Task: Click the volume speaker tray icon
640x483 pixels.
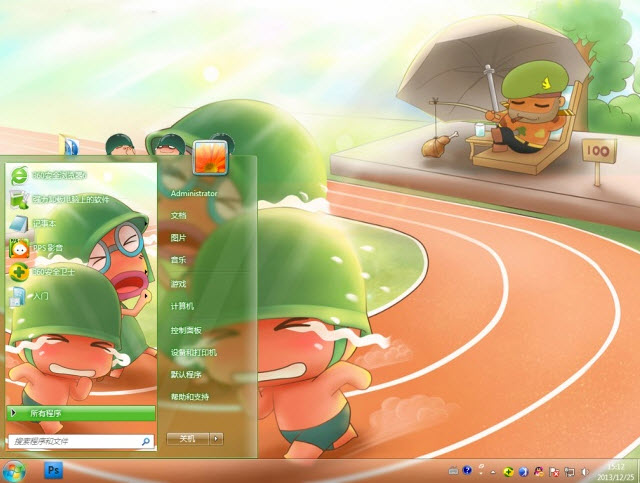Action: click(585, 472)
